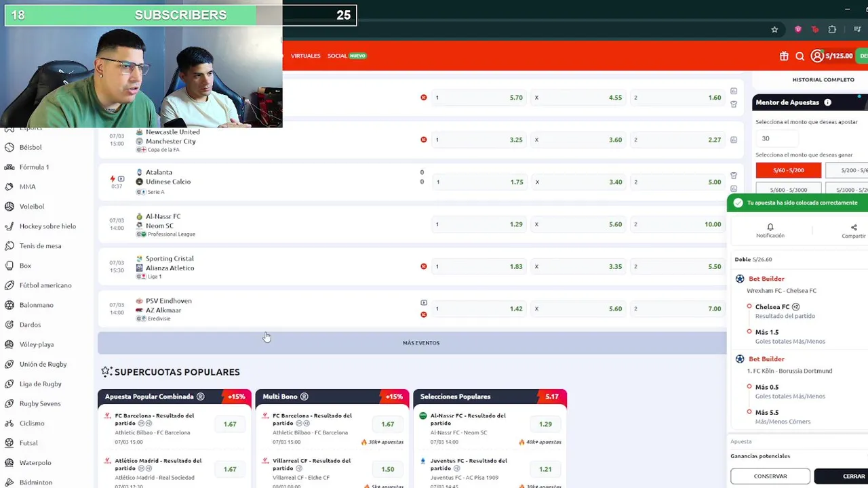Open Bádminton in the sports list
Image resolution: width=868 pixels, height=488 pixels.
click(x=36, y=482)
